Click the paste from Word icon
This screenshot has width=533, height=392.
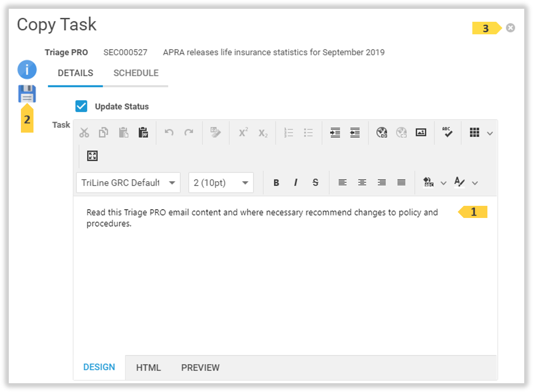(143, 133)
